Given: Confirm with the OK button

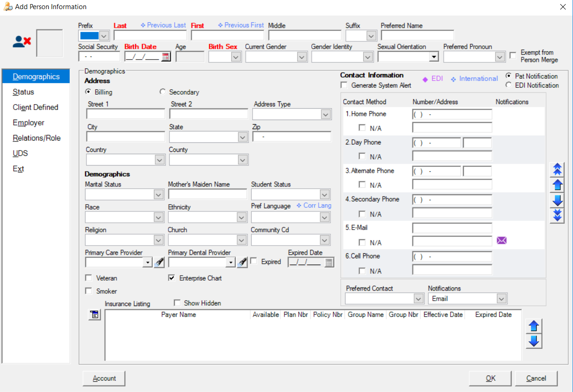Looking at the screenshot, I should [491, 378].
